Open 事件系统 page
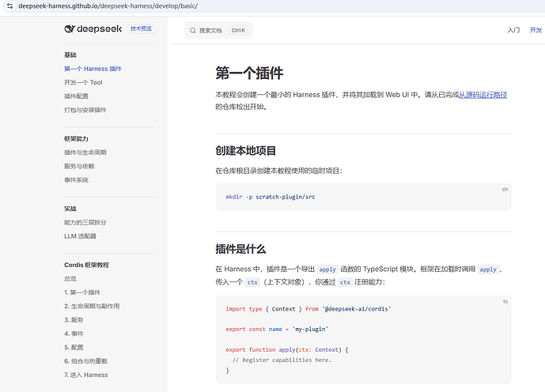Screen dimensions: 545x392 [x=76, y=180]
